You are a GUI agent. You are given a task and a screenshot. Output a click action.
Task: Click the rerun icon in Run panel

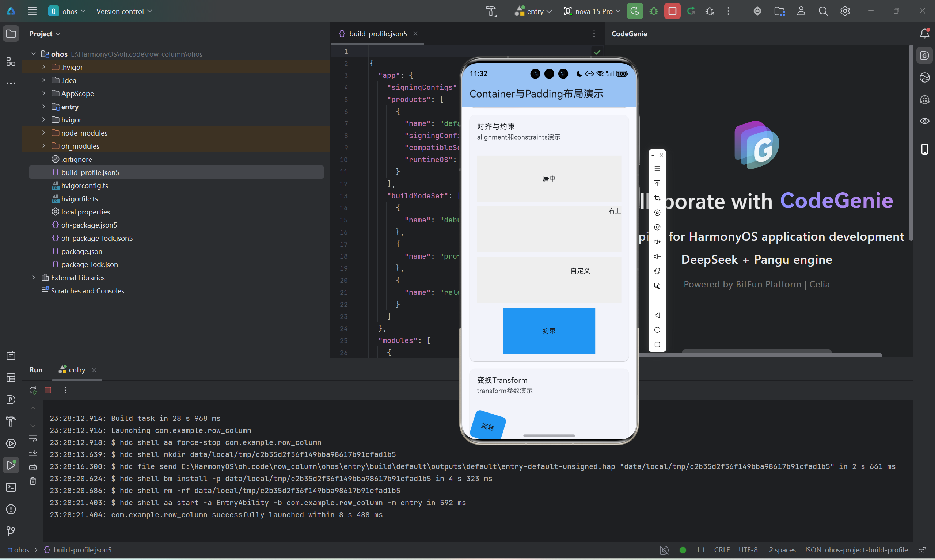point(33,390)
